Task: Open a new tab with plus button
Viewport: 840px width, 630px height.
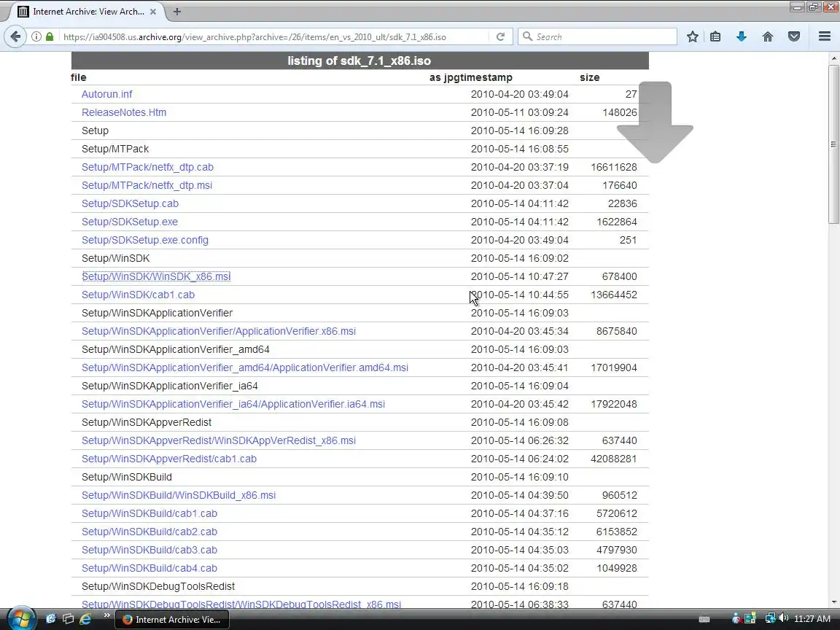Action: click(x=176, y=11)
